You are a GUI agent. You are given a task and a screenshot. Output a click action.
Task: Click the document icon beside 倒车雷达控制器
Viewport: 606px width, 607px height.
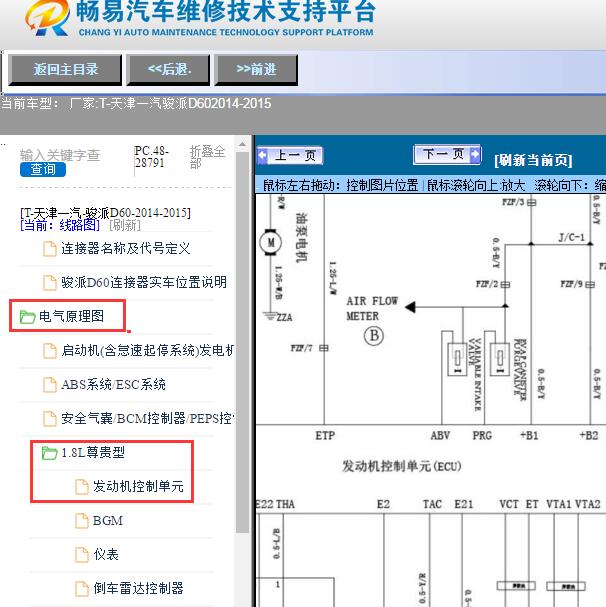tap(81, 589)
